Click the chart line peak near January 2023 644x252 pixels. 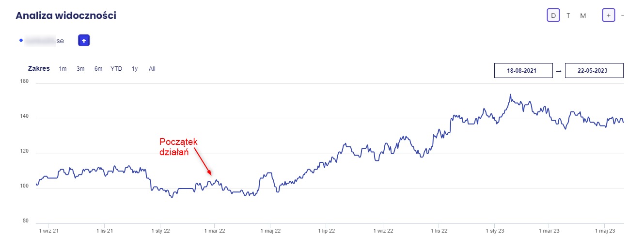click(510, 95)
